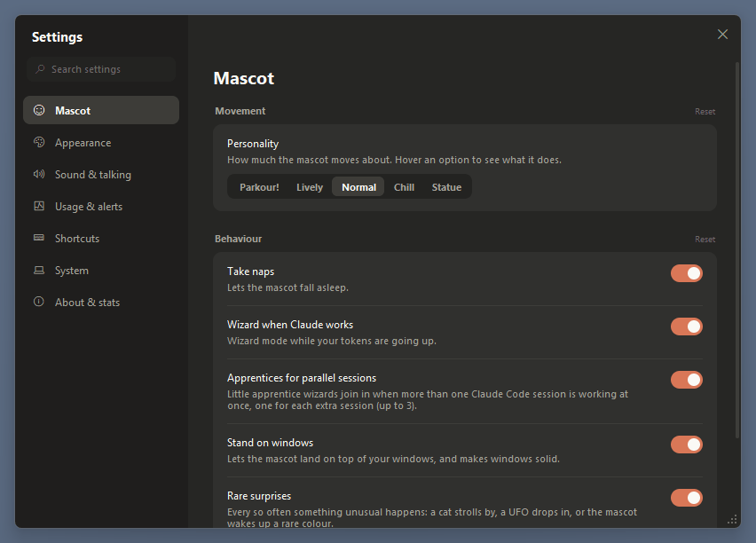Pick the Chill personality

[x=404, y=187]
